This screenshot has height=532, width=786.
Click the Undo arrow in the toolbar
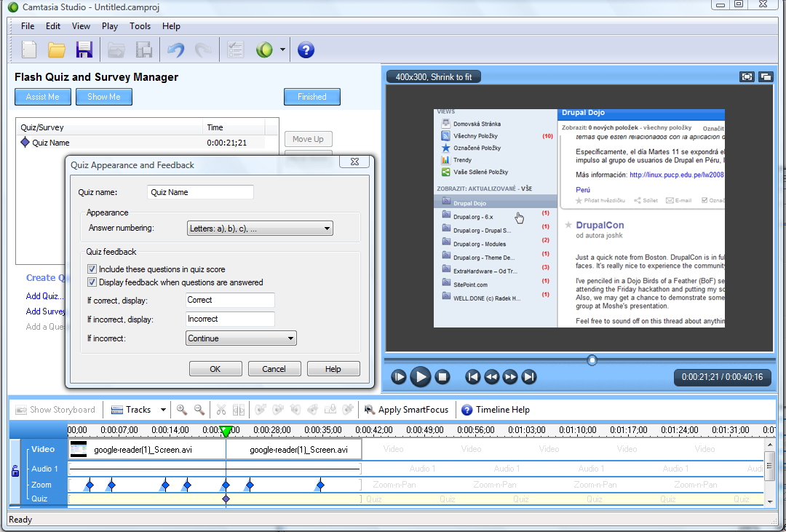pyautogui.click(x=175, y=49)
